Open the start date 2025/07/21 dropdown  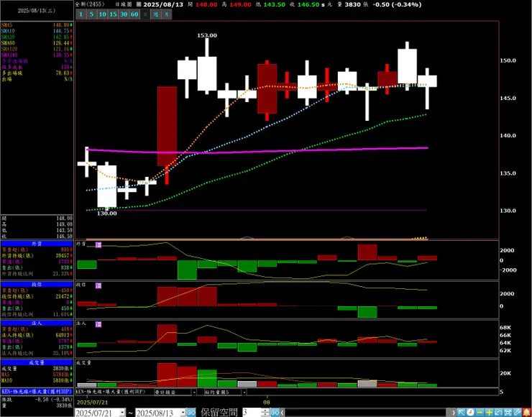[122, 413]
